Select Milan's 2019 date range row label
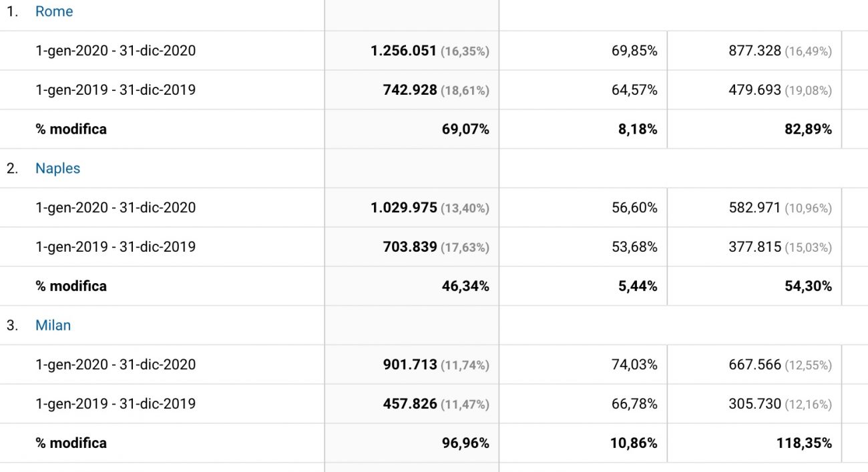 pos(116,404)
